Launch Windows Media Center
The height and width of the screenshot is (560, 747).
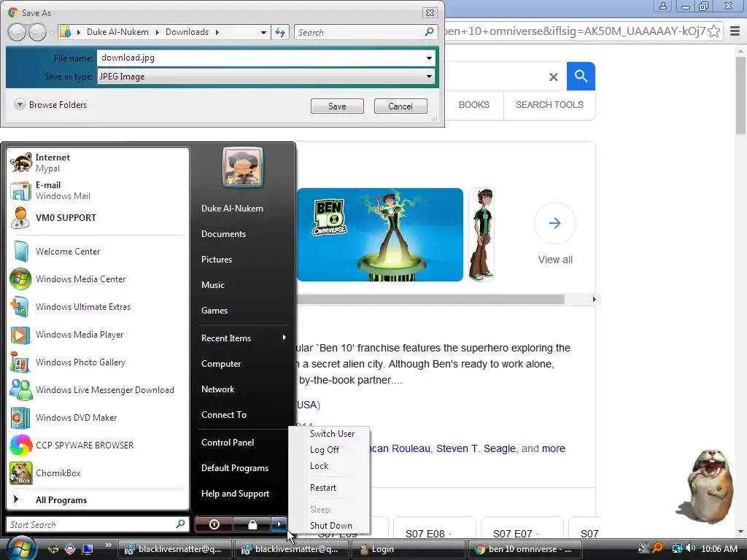point(98,279)
